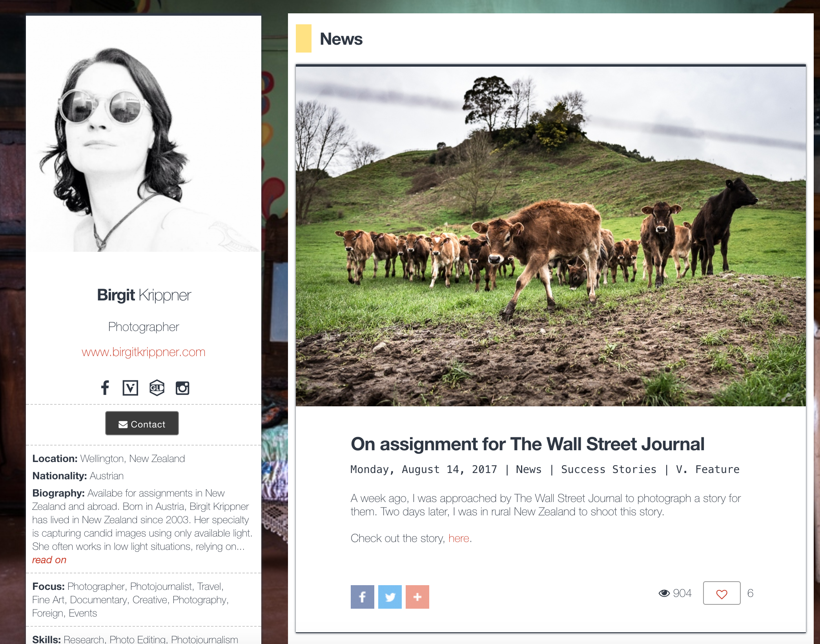This screenshot has height=644, width=820.
Task: Open Birgit's Facebook profile icon
Action: click(105, 387)
